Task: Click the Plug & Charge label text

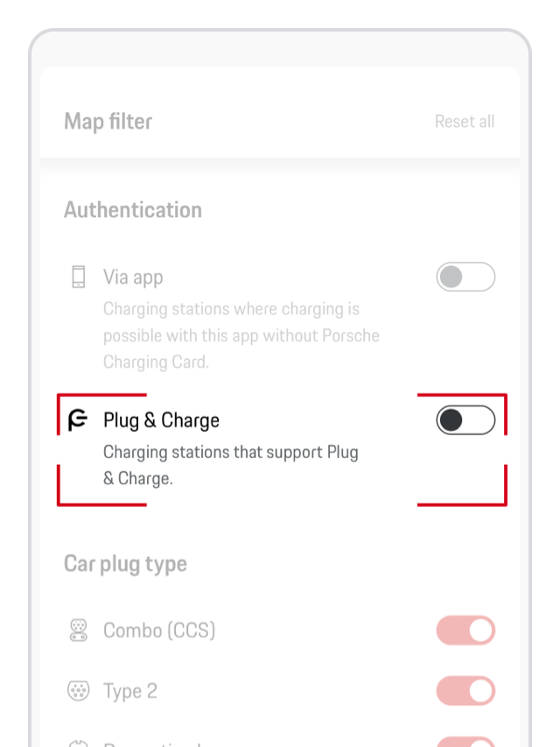Action: click(161, 419)
